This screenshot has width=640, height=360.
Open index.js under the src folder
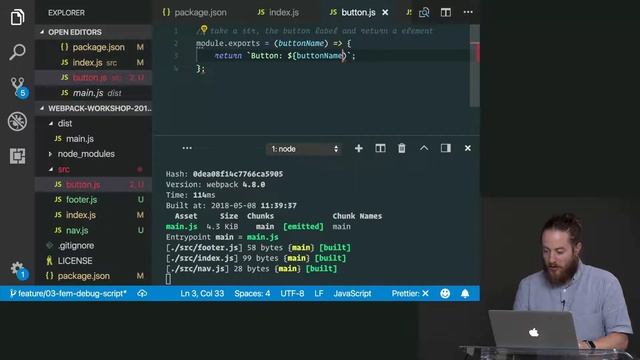coord(93,215)
